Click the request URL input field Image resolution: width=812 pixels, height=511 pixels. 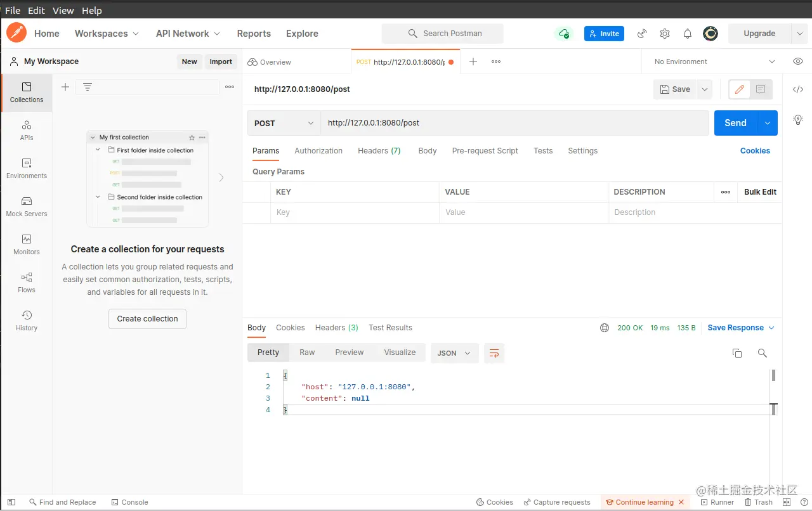coord(514,123)
